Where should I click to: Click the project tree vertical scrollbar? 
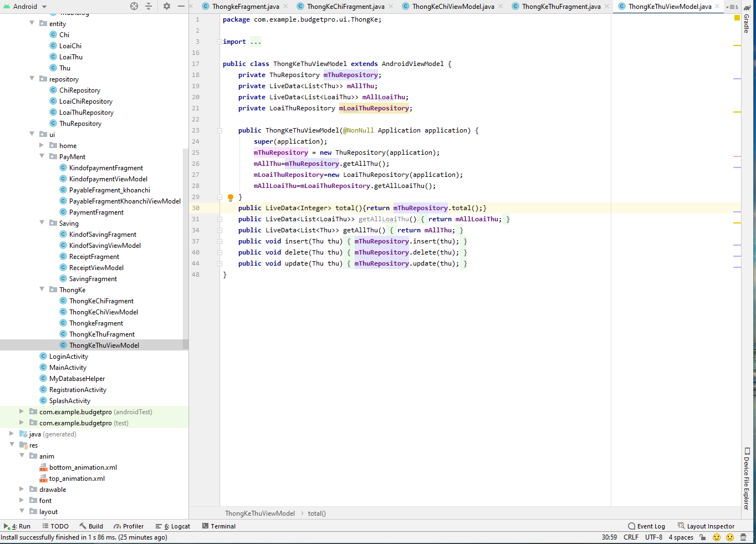click(x=186, y=250)
